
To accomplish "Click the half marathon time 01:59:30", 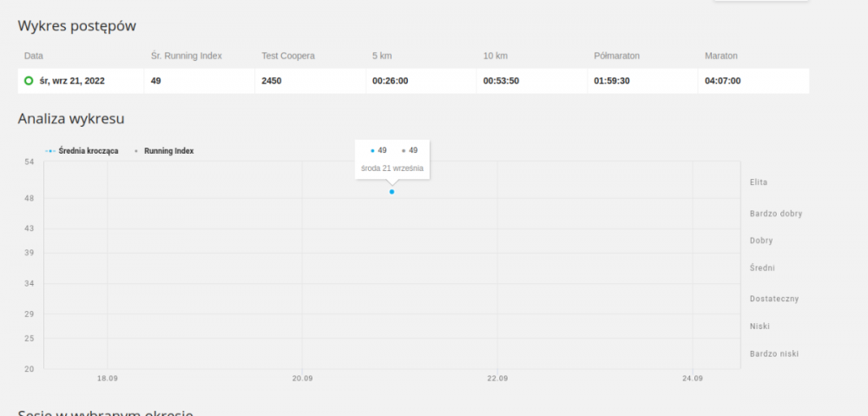I will point(612,81).
